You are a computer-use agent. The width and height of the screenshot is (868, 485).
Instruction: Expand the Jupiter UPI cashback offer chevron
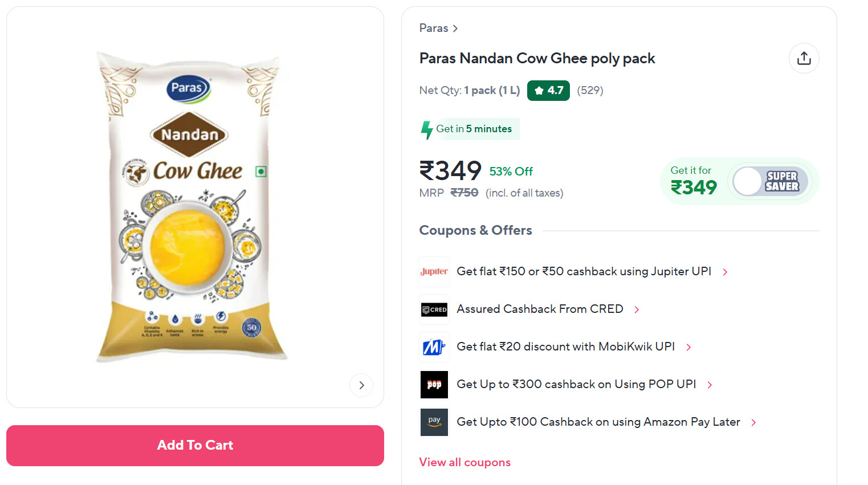(725, 272)
